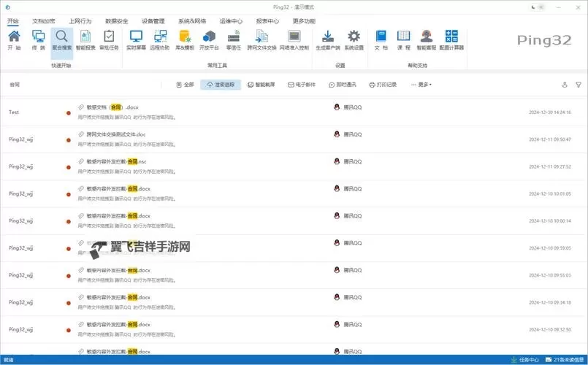Switch to the 更多功能 ribbon tab
Image resolution: width=588 pixels, height=365 pixels.
coord(304,21)
